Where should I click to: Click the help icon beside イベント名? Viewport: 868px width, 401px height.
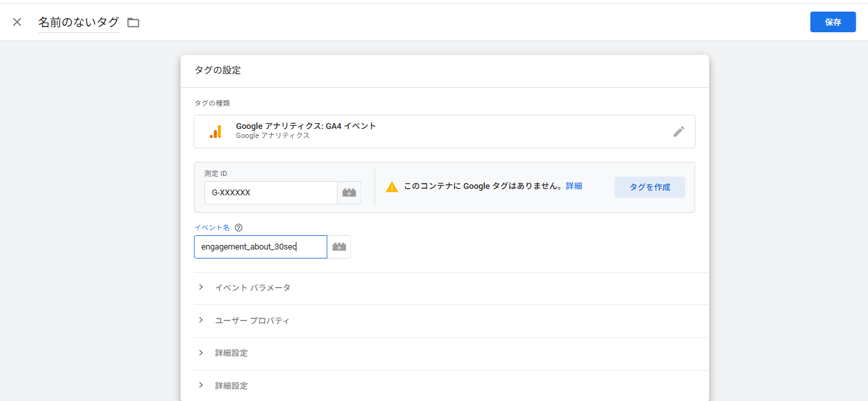[238, 228]
